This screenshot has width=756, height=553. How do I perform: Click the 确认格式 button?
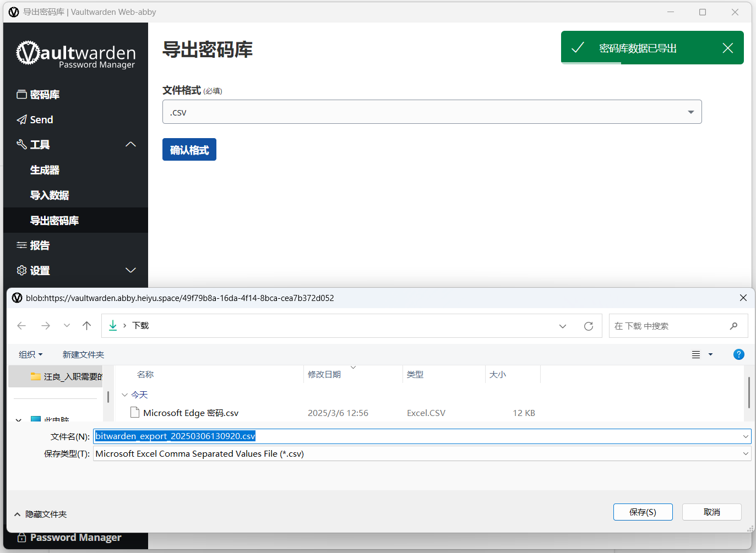tap(189, 150)
